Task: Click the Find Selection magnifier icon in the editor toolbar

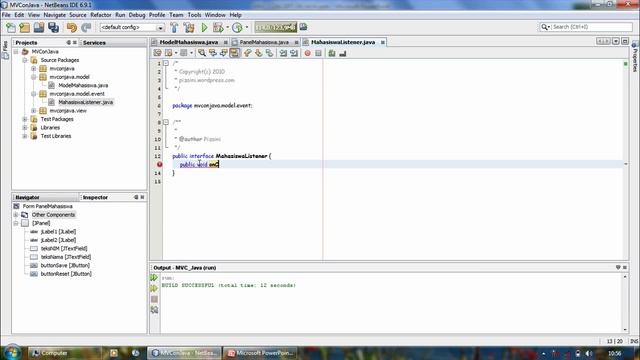Action: click(202, 53)
